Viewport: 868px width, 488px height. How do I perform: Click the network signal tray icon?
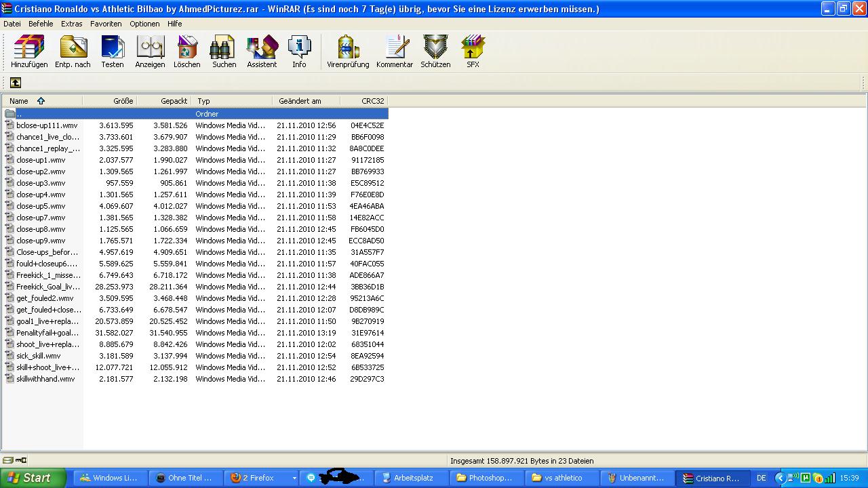(829, 478)
